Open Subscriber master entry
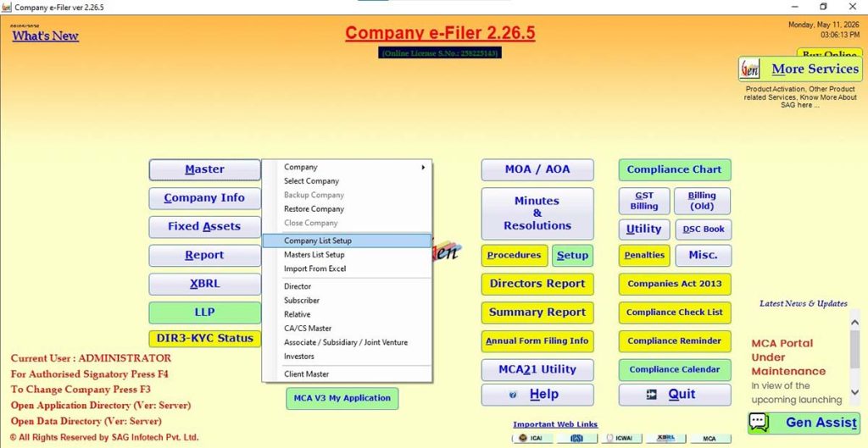 [x=347, y=301]
